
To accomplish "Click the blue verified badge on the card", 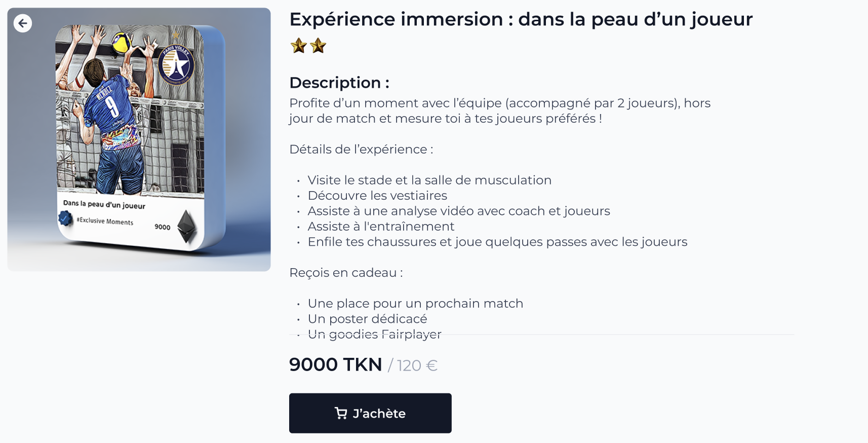I will coord(65,218).
